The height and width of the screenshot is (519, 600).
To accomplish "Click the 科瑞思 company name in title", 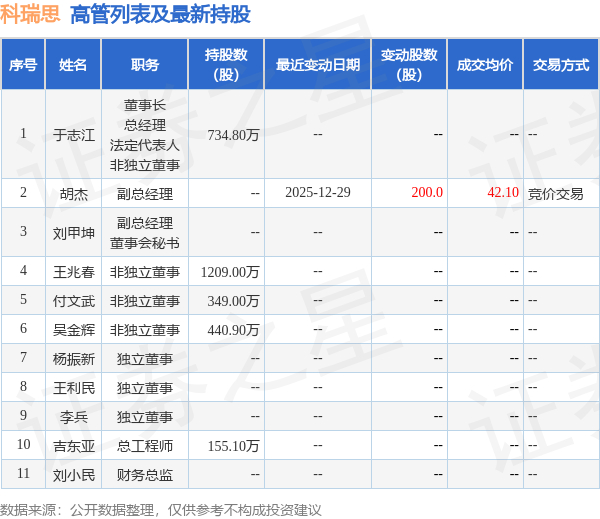I will 30,15.
